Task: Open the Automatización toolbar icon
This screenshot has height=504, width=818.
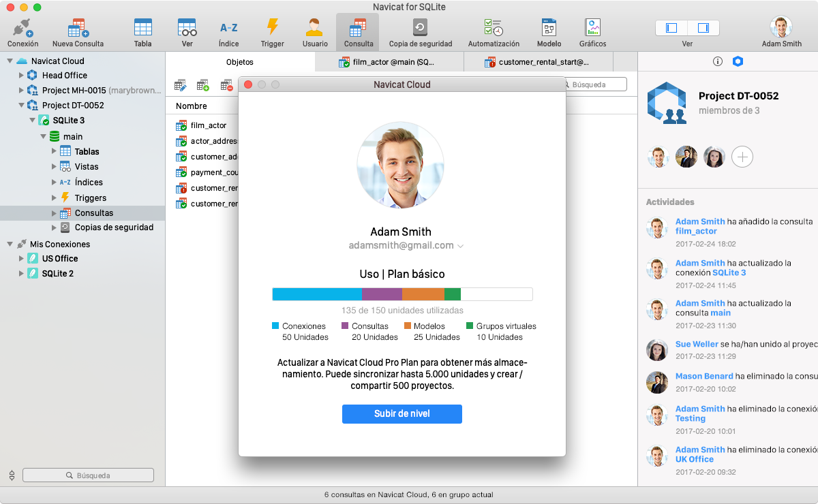Action: point(494,27)
